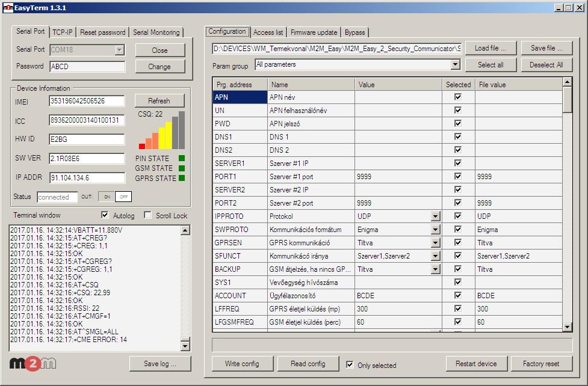Open the Reset password tab
This screenshot has height=386, width=588.
click(103, 32)
